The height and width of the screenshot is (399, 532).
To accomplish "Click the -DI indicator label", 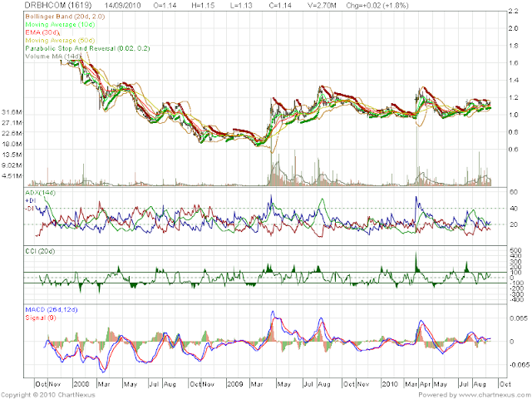I will pyautogui.click(x=30, y=209).
